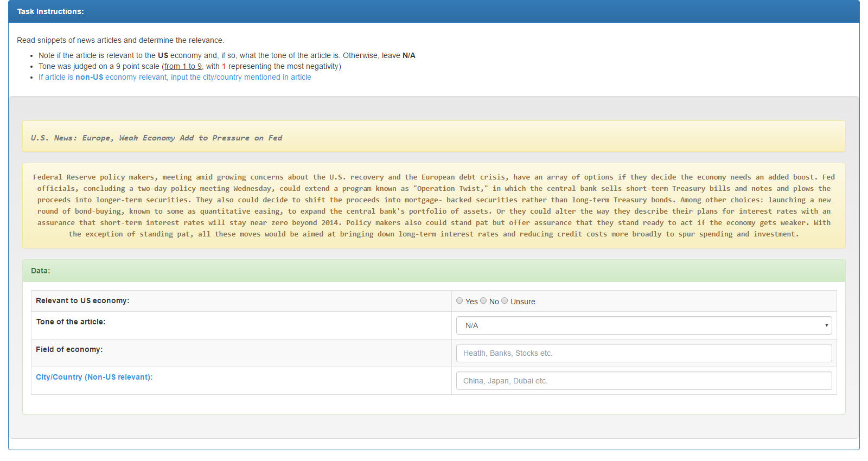Click the City/Country input field

coord(643,381)
